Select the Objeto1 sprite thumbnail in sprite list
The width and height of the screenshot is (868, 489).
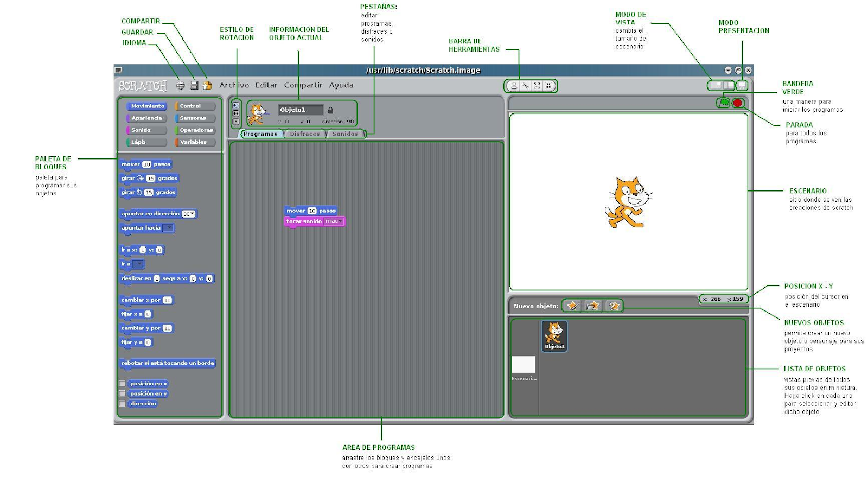(554, 336)
